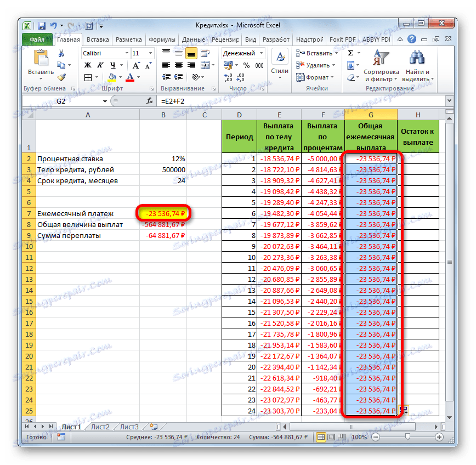Toggle align text right

coord(191,65)
